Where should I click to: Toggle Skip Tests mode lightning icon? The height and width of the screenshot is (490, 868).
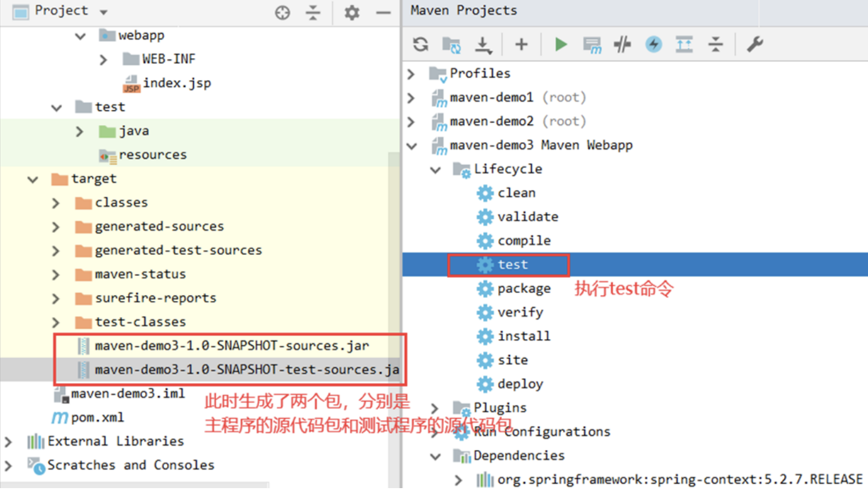click(x=653, y=44)
